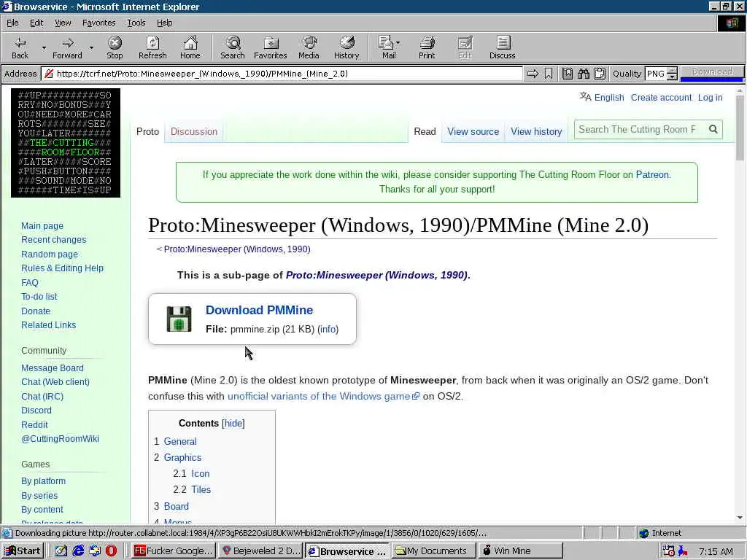The width and height of the screenshot is (747, 560).
Task: Open the Help menu
Action: point(164,23)
